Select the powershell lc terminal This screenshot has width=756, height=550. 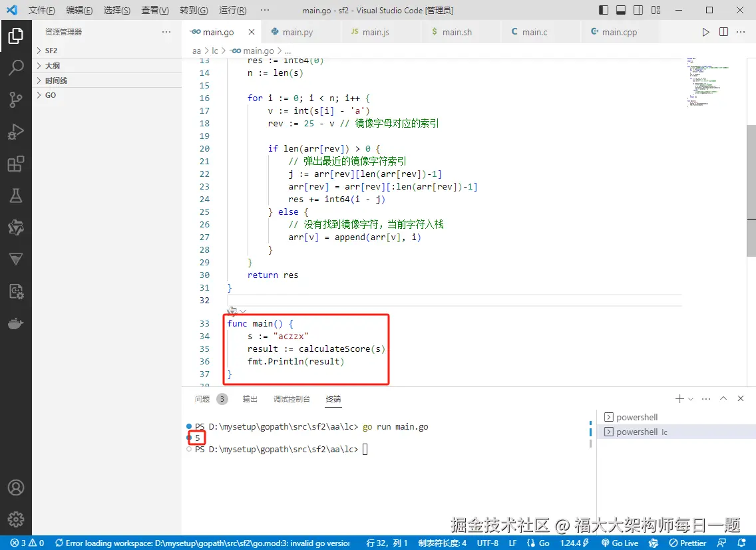(x=676, y=432)
